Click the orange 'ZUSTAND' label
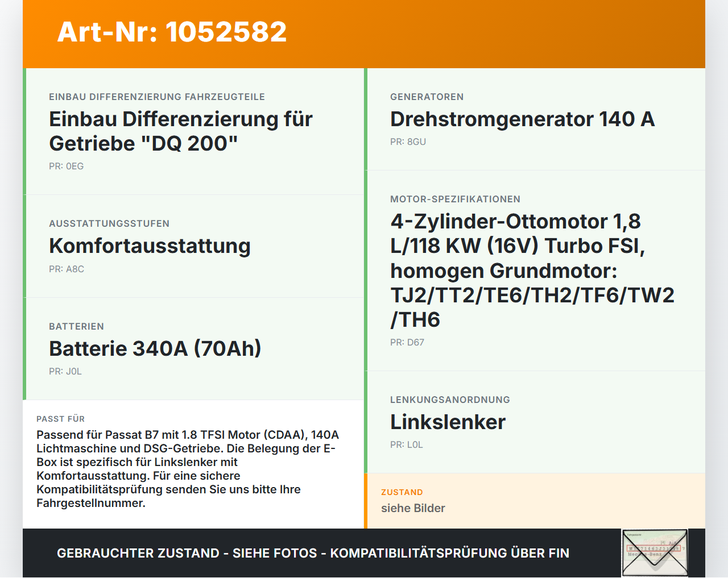The image size is (728, 578). coord(402,493)
